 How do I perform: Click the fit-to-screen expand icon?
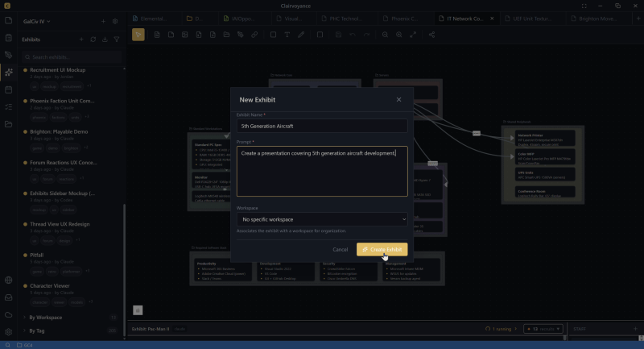[413, 35]
